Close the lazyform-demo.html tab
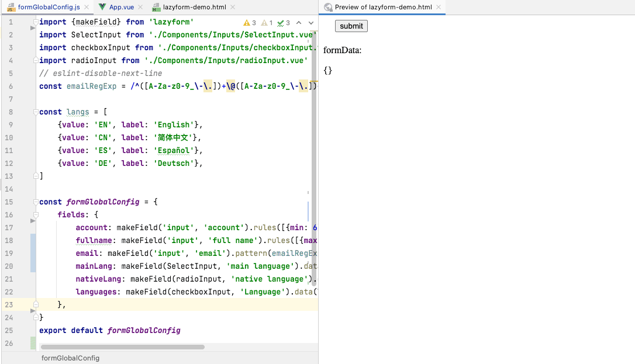The image size is (635, 364). 233,7
